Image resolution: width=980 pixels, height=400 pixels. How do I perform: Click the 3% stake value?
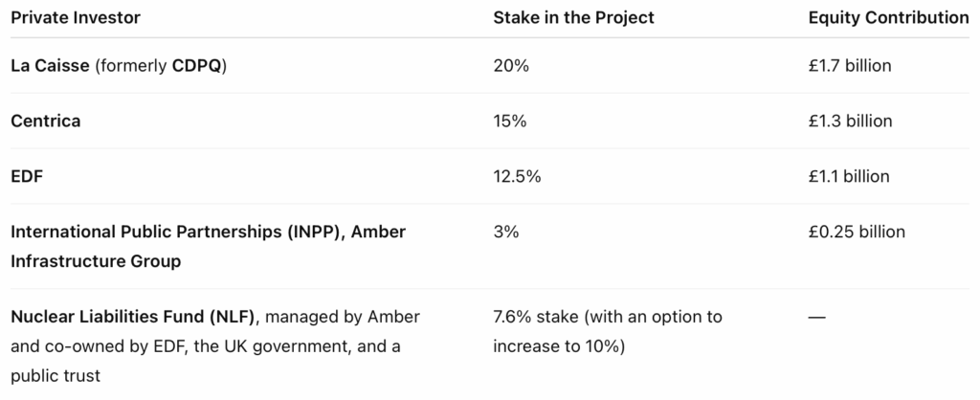(x=505, y=233)
